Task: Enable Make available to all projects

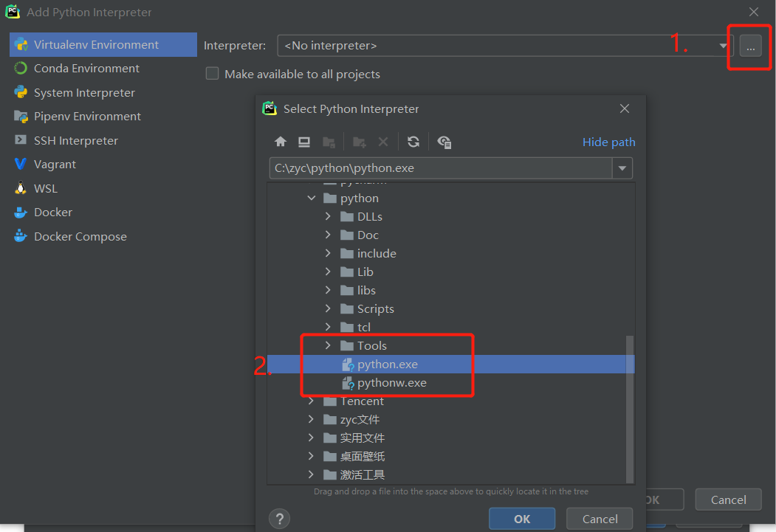Action: (x=213, y=74)
